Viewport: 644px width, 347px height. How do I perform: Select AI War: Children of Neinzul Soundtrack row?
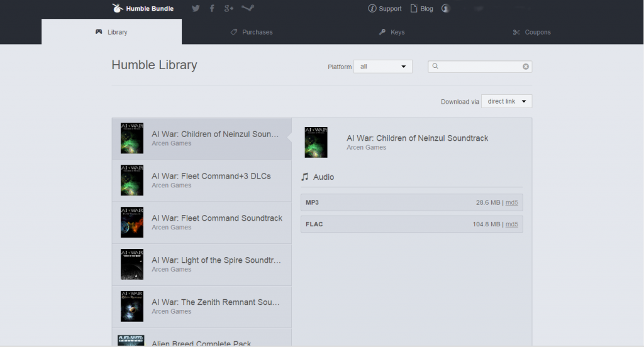pos(202,139)
